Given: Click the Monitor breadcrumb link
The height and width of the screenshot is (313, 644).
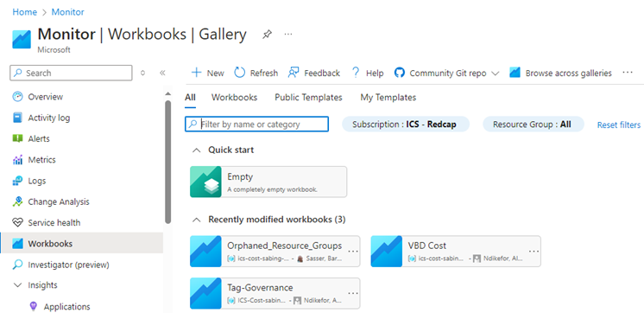Looking at the screenshot, I should click(68, 12).
